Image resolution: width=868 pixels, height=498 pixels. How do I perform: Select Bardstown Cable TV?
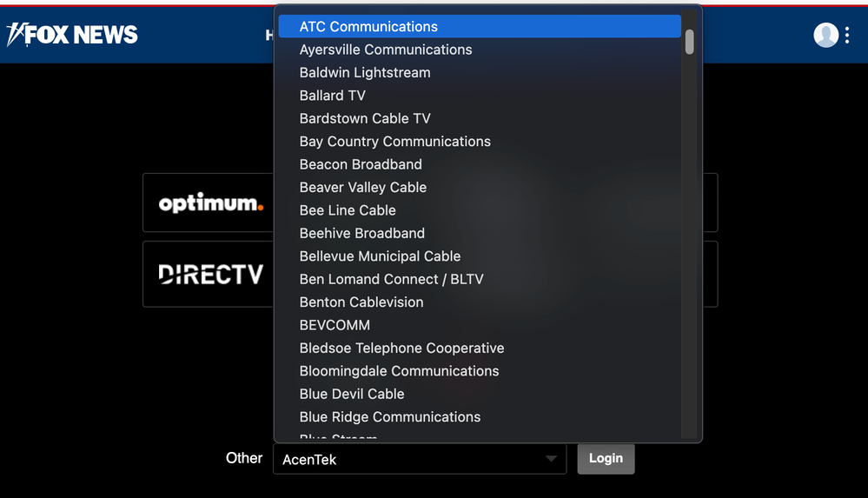365,118
